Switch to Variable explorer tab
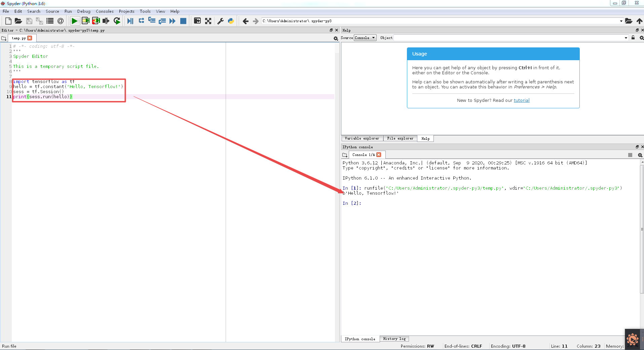 362,139
